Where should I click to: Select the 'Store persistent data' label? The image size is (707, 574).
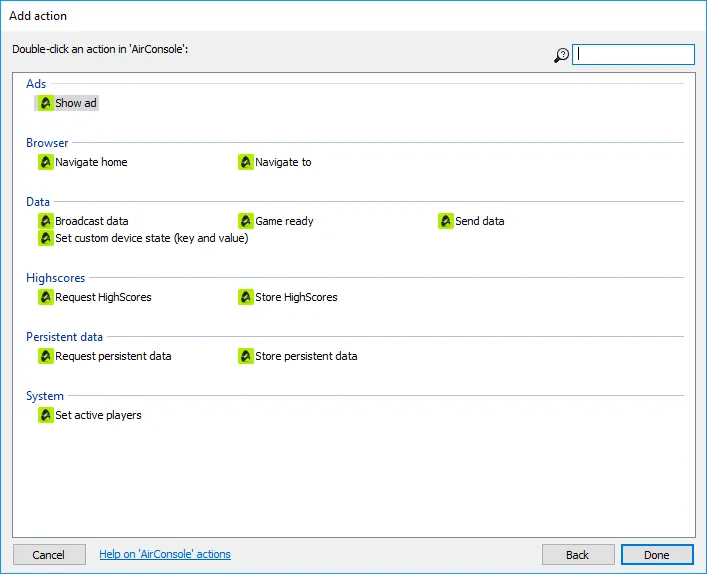click(x=306, y=356)
